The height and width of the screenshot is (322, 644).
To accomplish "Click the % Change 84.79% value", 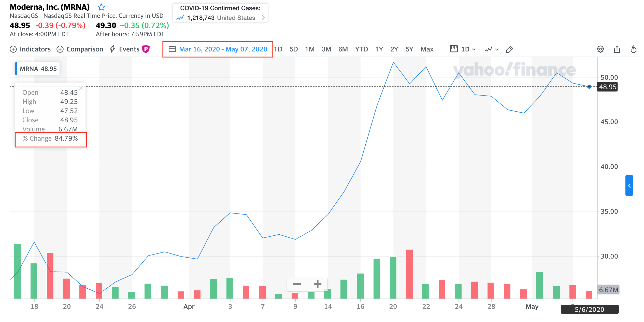I will (66, 138).
